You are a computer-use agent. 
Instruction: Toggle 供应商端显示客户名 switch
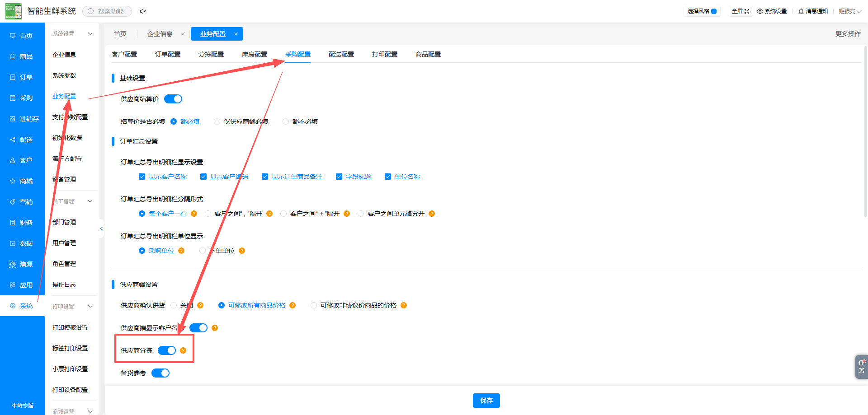[198, 328]
